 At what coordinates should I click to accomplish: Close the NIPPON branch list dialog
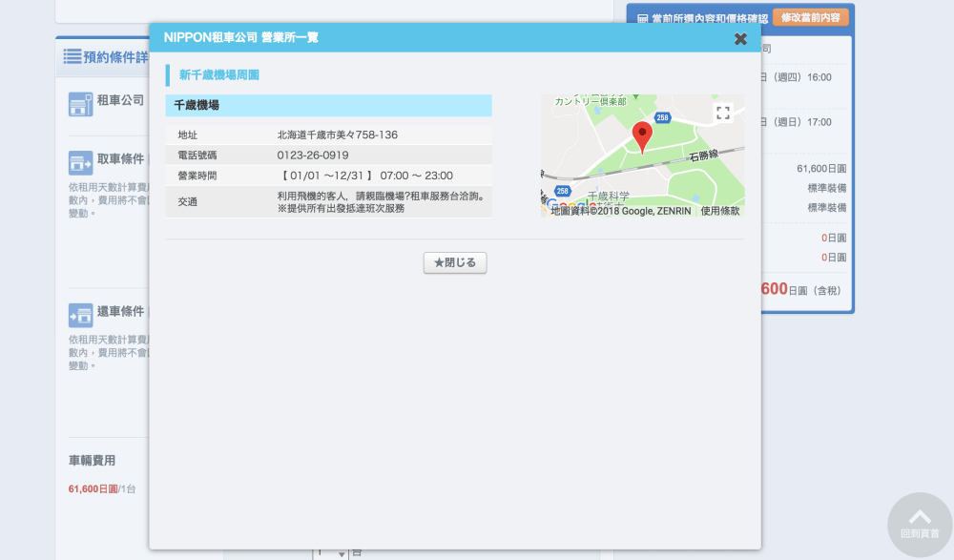point(740,39)
